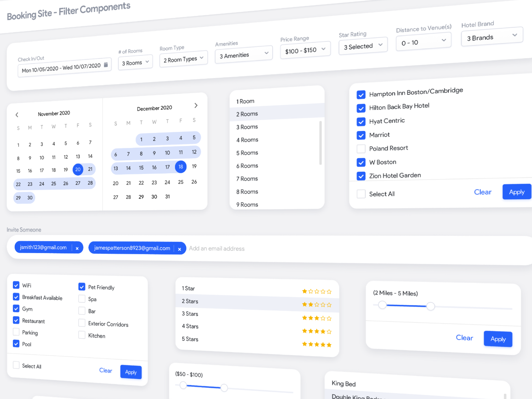This screenshot has height=399, width=532.
Task: Open the Star Rating dropdown
Action: coord(363,46)
